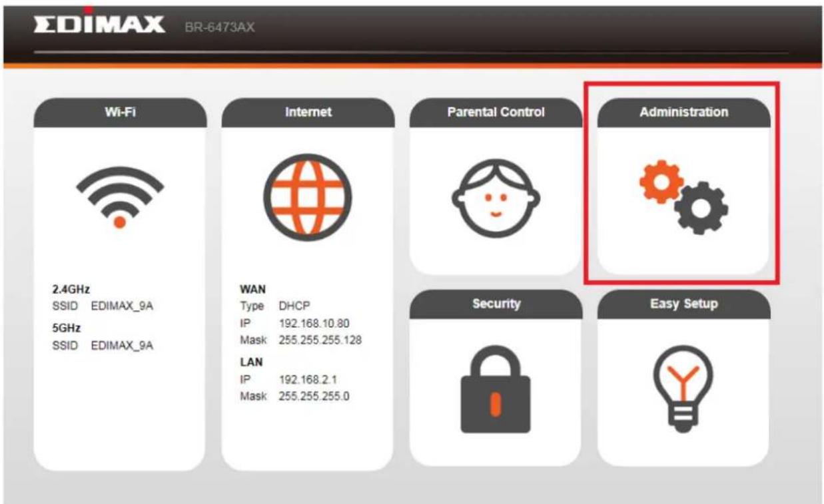Open the Administration gears icon

pos(684,198)
